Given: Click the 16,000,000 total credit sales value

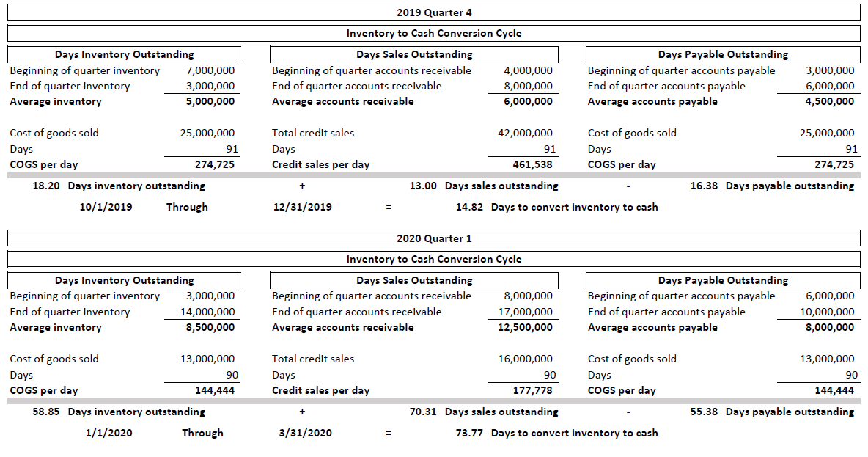Looking at the screenshot, I should point(525,359).
